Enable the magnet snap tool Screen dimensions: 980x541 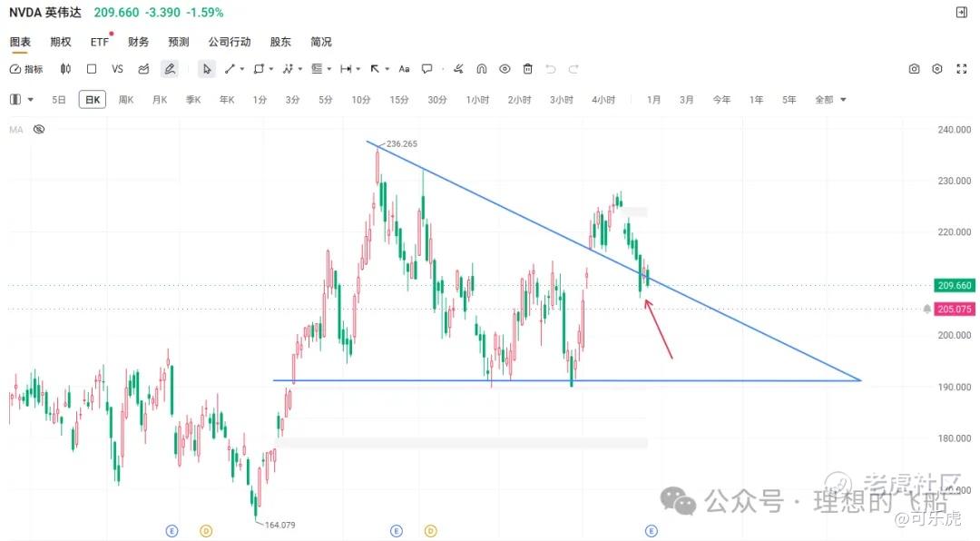481,69
